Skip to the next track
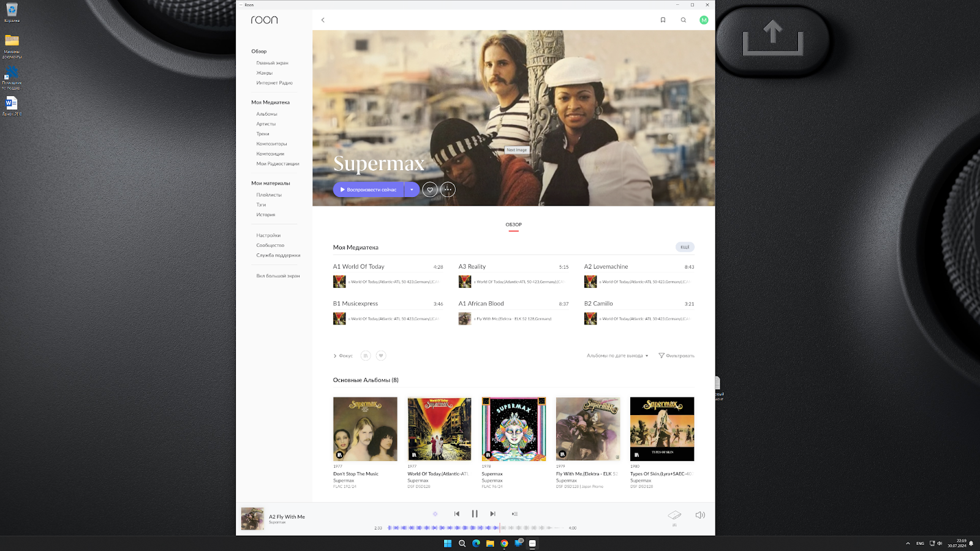The width and height of the screenshot is (980, 551). 492,514
